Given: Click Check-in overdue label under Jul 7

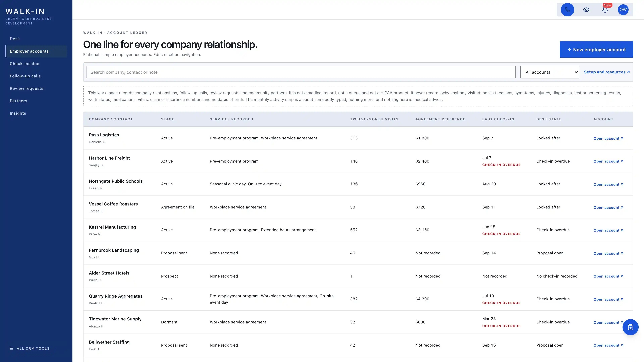Looking at the screenshot, I should (501, 165).
